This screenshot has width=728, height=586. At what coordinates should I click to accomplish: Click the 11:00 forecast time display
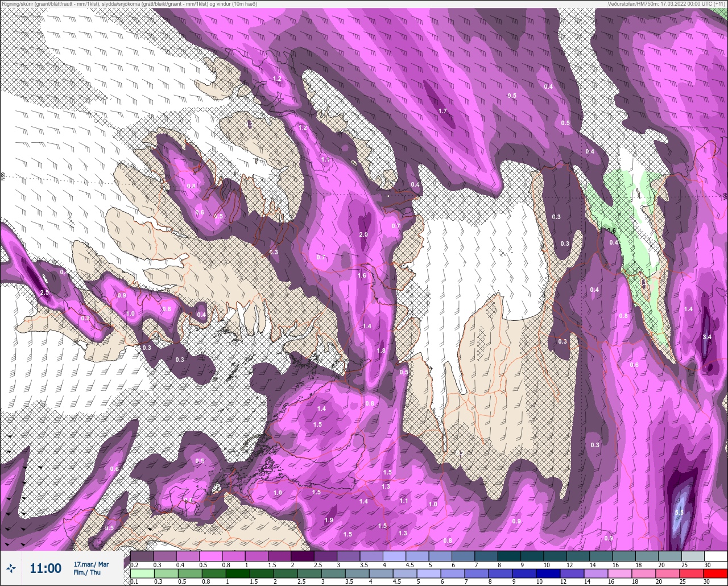[45, 568]
